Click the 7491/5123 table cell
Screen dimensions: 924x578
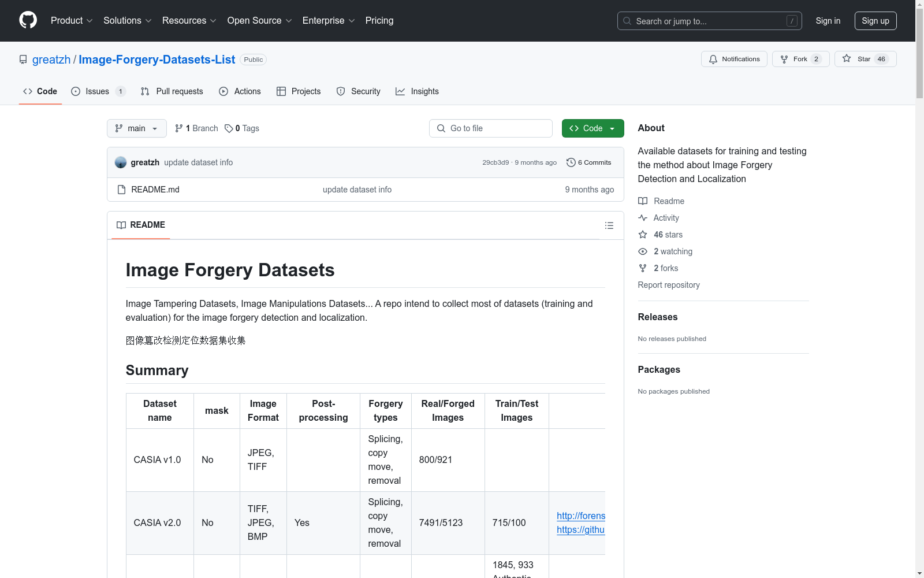click(x=448, y=523)
